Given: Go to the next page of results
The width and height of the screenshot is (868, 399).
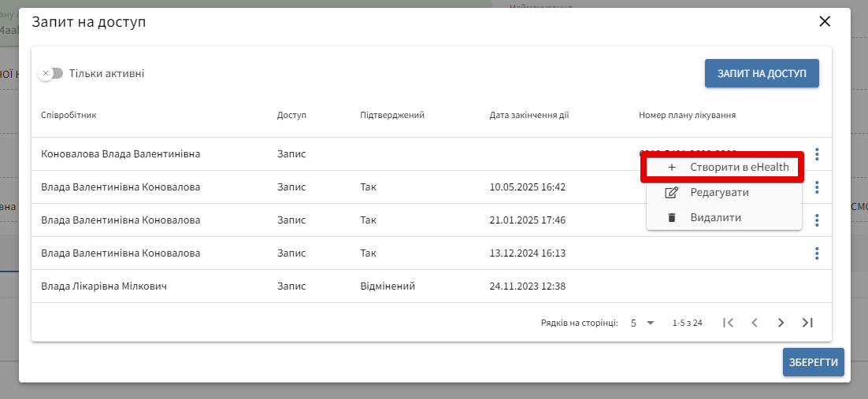Looking at the screenshot, I should click(781, 323).
